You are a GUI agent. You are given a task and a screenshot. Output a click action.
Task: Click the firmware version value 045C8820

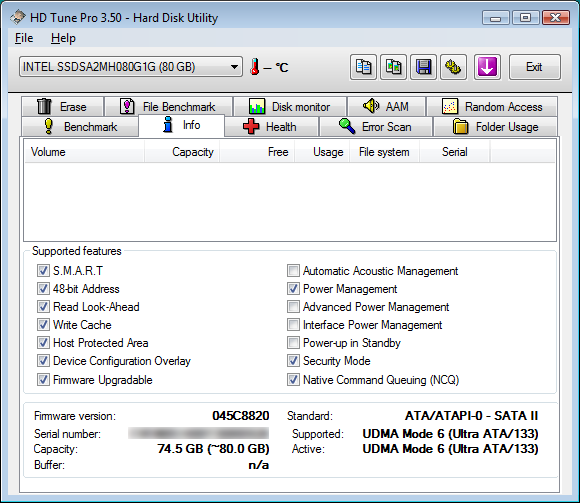(241, 416)
